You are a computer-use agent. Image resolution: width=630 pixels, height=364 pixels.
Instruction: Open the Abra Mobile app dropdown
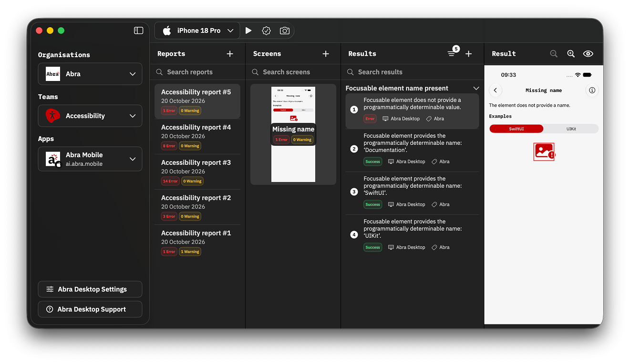coord(90,159)
